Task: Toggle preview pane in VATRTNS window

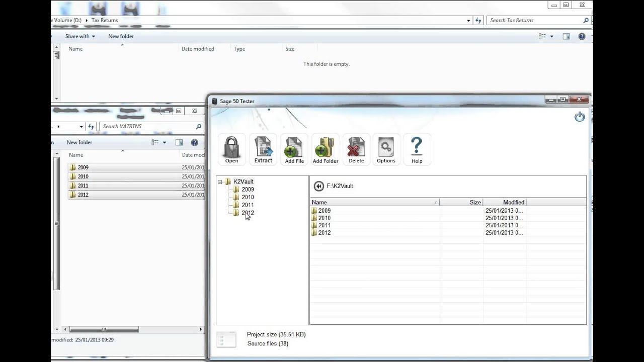Action: [179, 142]
